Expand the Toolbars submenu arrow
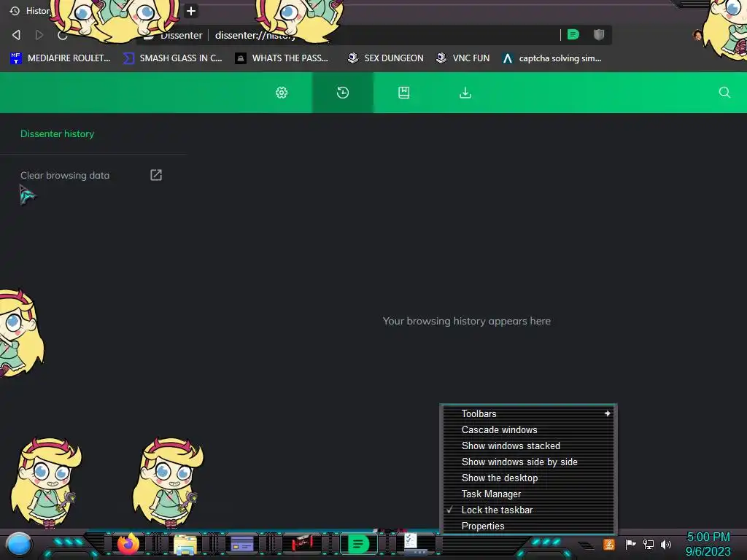Screen dimensions: 747x560 (x=608, y=413)
